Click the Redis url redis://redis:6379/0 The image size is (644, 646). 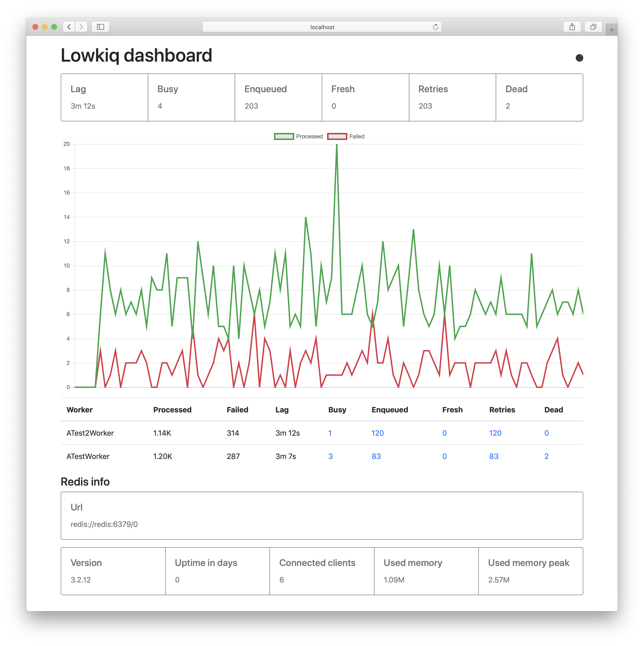coord(104,524)
